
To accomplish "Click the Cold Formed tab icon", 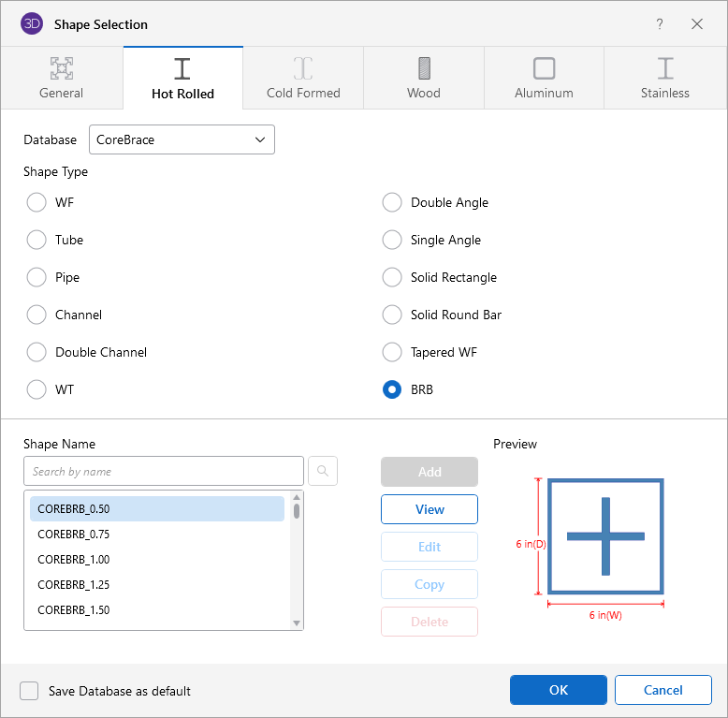I will tap(303, 68).
